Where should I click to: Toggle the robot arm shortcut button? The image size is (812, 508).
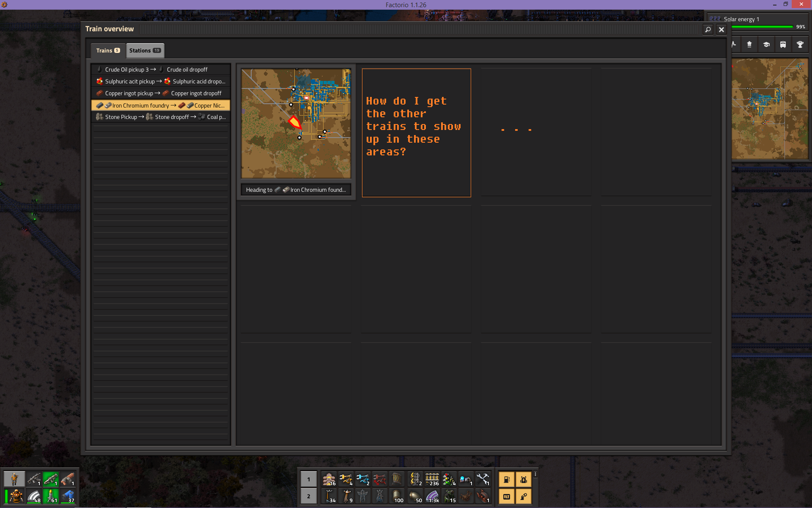pos(524,497)
